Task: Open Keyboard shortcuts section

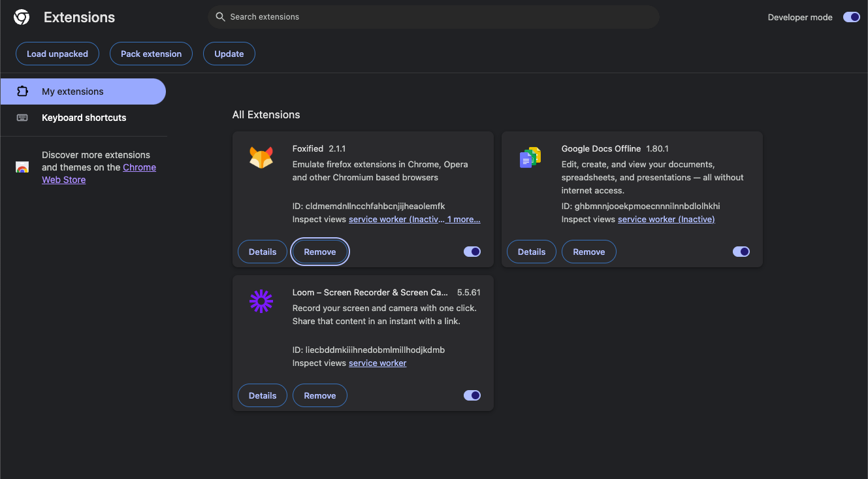Action: coord(83,118)
